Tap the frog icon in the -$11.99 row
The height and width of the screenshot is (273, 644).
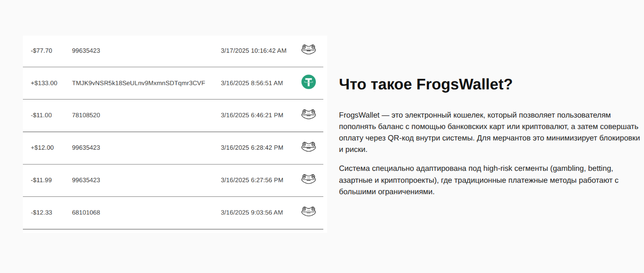click(308, 179)
